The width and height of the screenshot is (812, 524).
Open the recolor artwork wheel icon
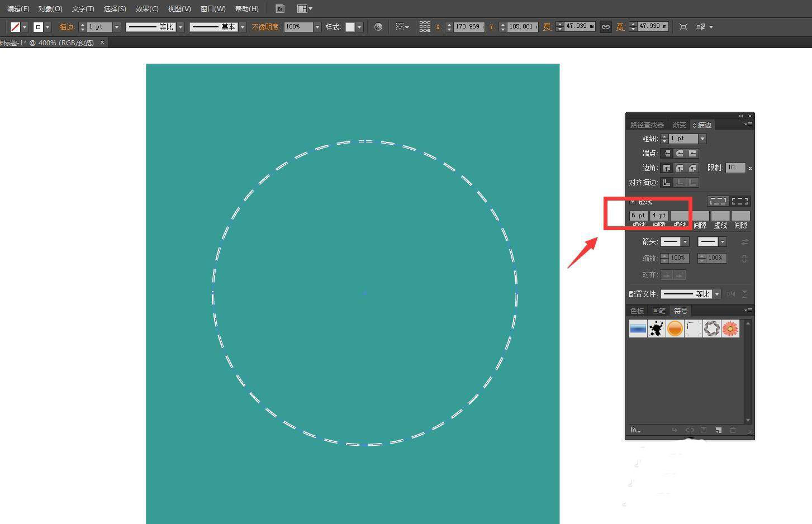[378, 27]
